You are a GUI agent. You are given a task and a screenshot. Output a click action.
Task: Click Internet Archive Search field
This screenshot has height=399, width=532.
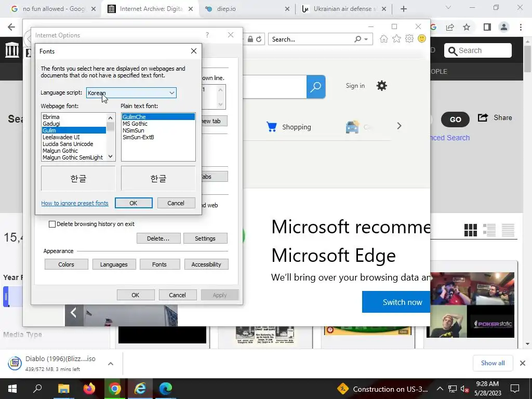click(478, 50)
